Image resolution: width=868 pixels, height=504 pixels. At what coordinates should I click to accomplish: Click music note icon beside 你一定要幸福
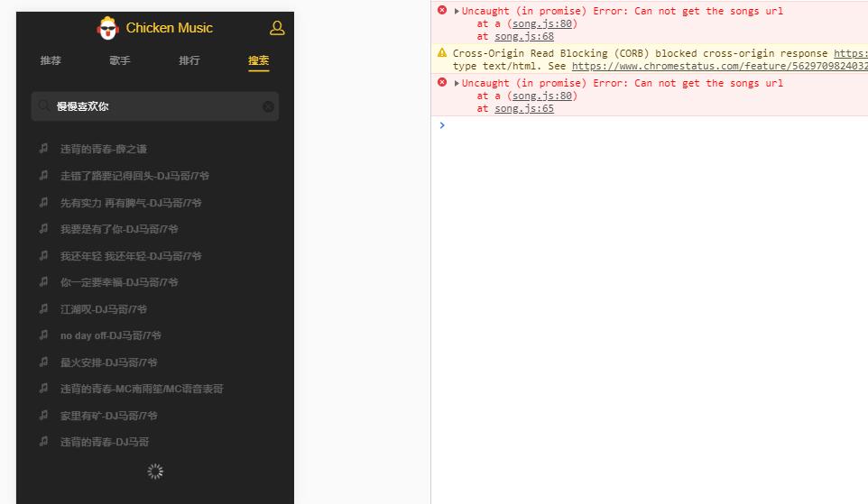click(x=43, y=281)
